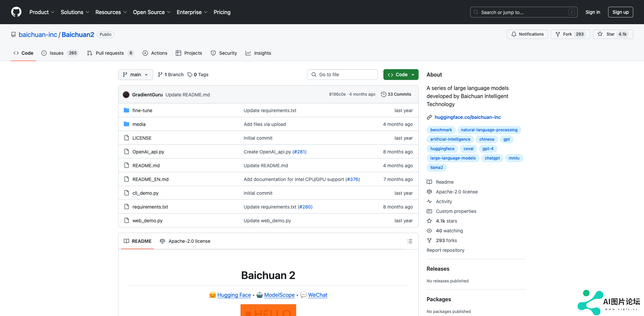
Task: Click the benchmark topic tag
Action: 441,130
